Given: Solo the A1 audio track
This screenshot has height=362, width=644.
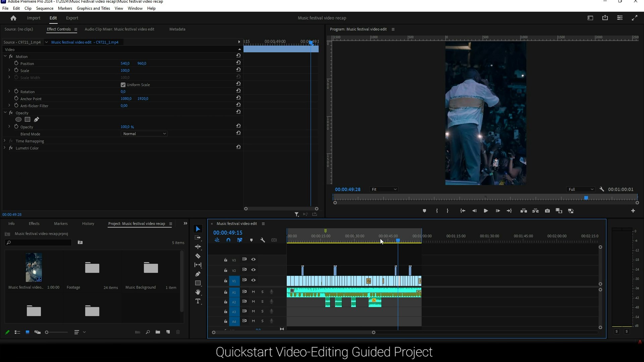Looking at the screenshot, I should (x=263, y=292).
